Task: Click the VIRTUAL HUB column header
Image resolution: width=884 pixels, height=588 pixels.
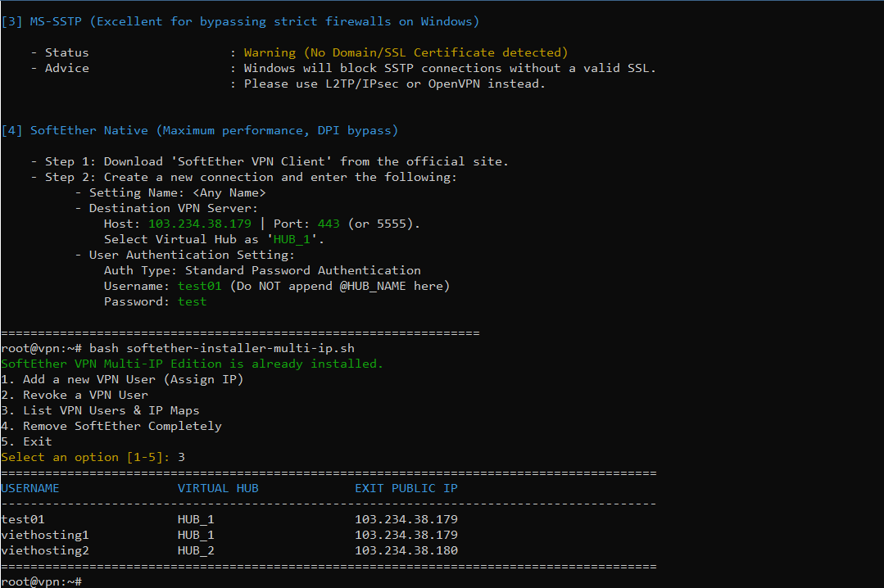Action: pyautogui.click(x=218, y=487)
